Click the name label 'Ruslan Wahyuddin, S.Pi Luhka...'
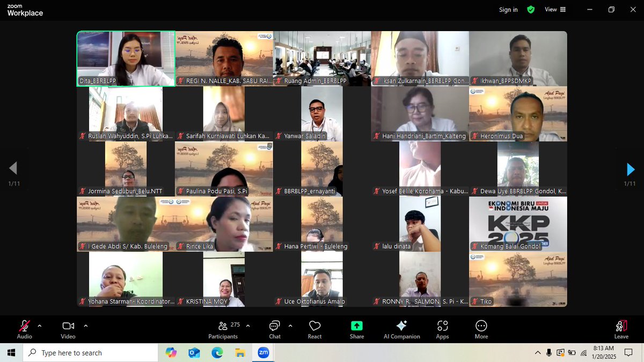Screen dimensions: 644x362 click(x=130, y=136)
